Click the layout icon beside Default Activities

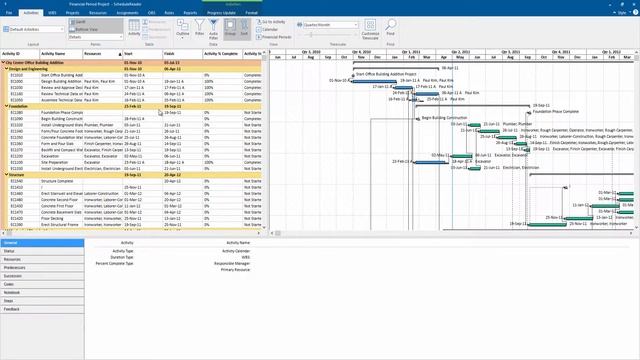[6, 29]
